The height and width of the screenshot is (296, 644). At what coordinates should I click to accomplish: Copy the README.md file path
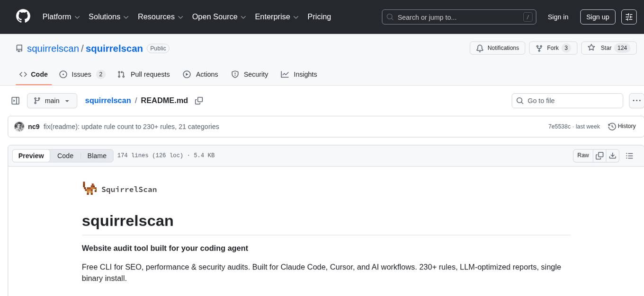(x=199, y=101)
